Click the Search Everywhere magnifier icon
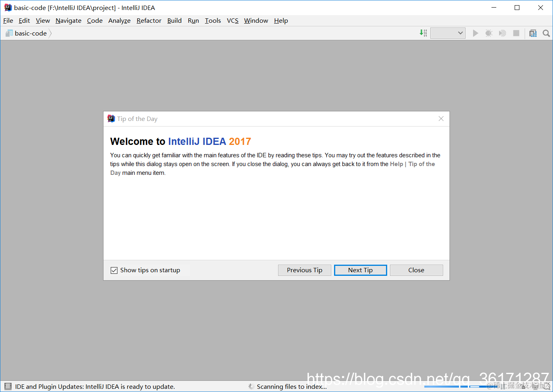The height and width of the screenshot is (392, 553). pos(546,33)
